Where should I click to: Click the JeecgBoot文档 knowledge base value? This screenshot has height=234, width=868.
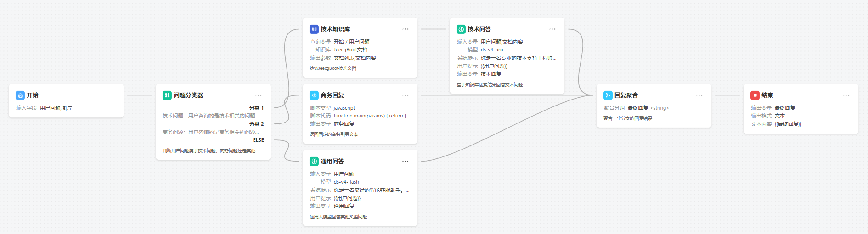click(350, 50)
